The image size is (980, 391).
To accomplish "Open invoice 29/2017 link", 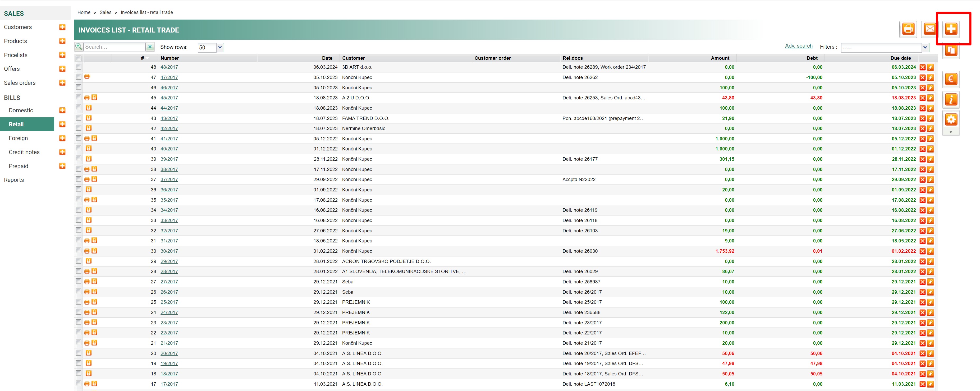I will 169,262.
